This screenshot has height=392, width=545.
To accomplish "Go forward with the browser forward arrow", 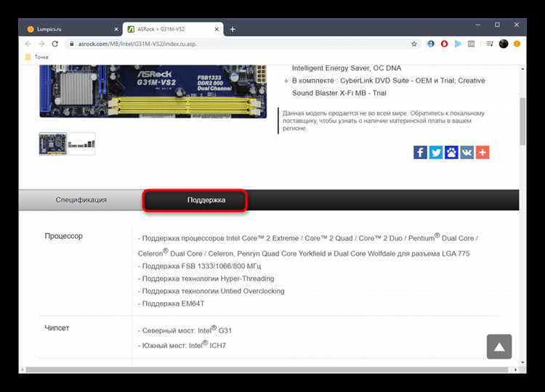I will point(41,44).
